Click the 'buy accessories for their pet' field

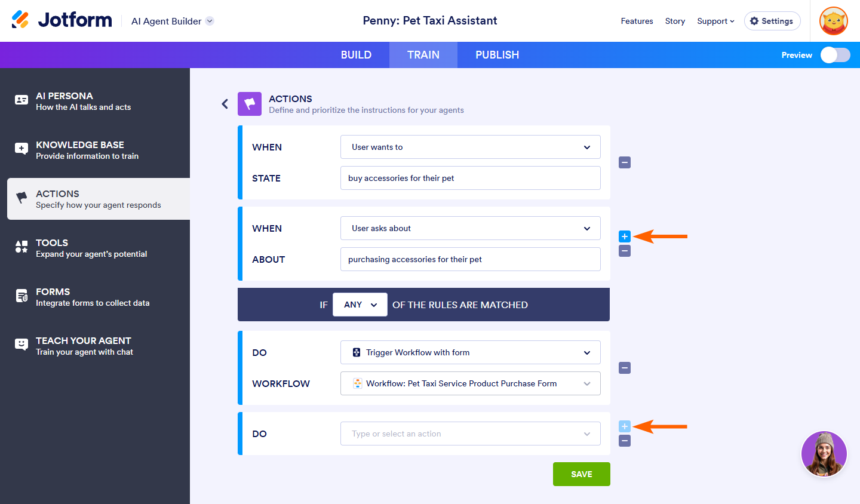[470, 178]
